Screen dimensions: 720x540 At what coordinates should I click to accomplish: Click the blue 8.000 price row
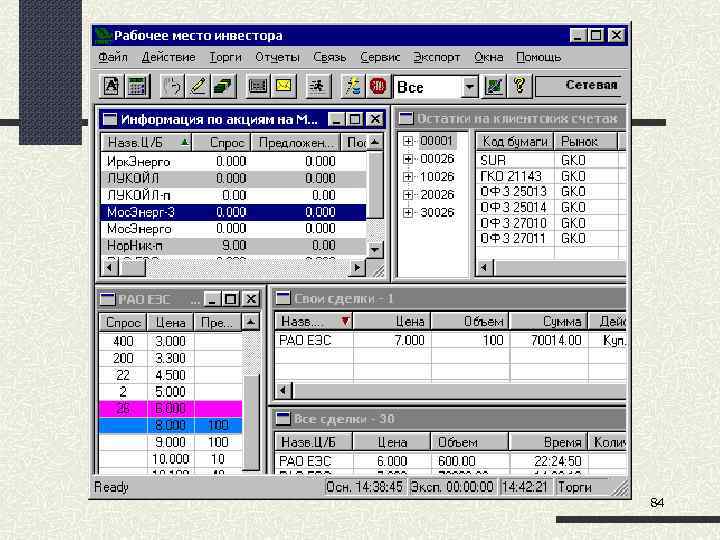tap(170, 425)
